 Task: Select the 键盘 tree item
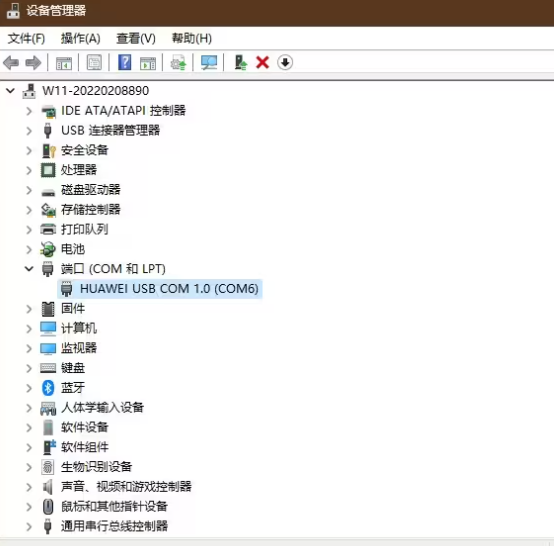click(73, 368)
